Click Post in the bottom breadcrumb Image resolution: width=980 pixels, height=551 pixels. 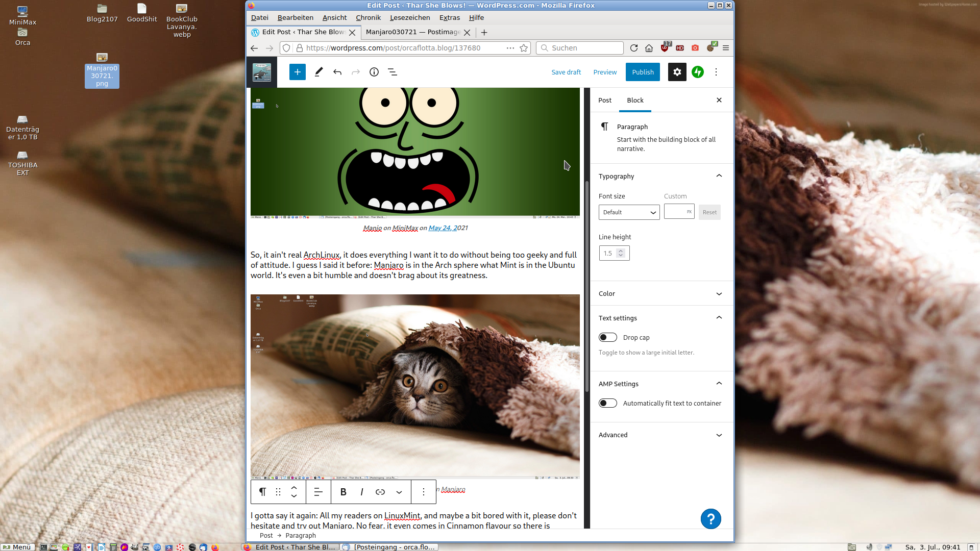click(266, 536)
